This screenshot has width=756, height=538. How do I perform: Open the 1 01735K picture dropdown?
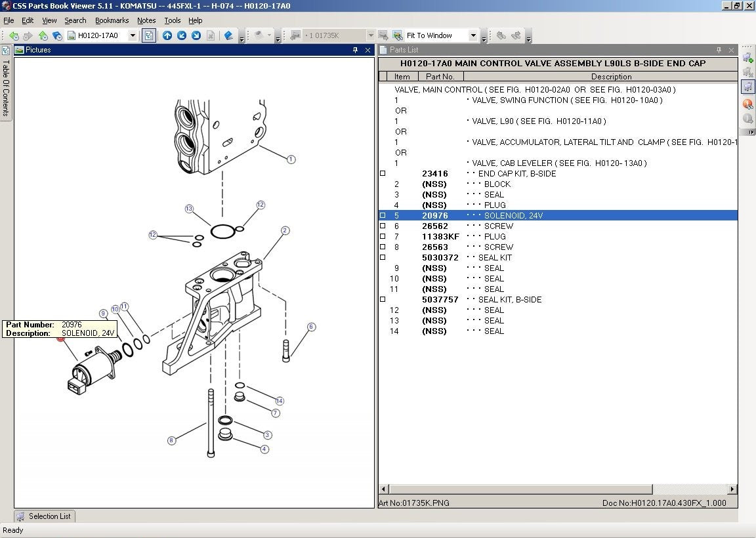click(370, 35)
